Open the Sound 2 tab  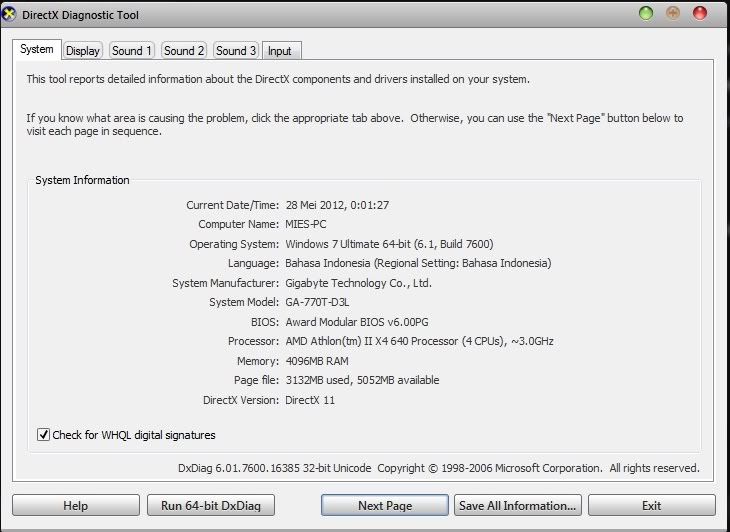(x=184, y=51)
